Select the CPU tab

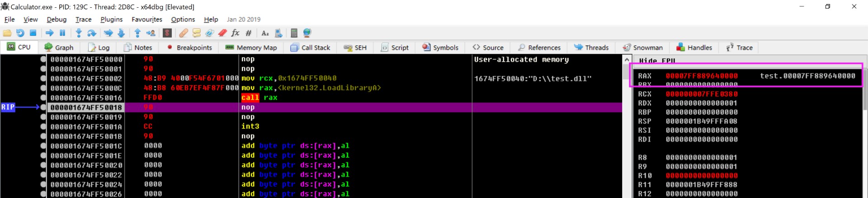[x=19, y=48]
